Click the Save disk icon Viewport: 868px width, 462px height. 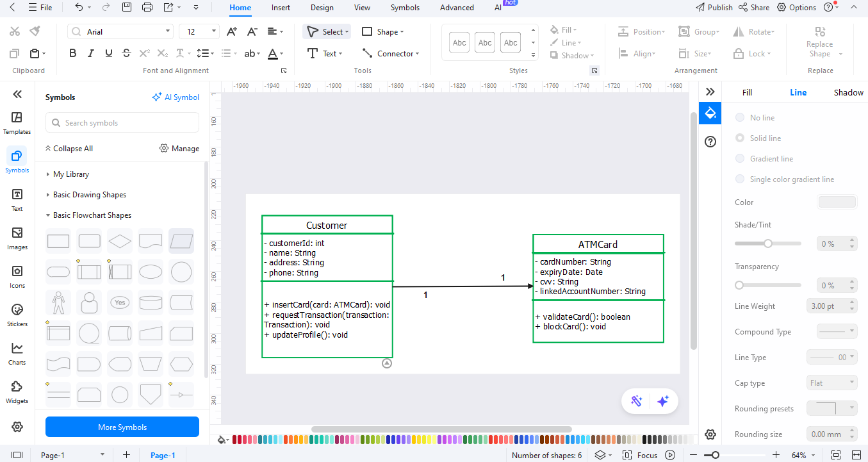pyautogui.click(x=127, y=8)
